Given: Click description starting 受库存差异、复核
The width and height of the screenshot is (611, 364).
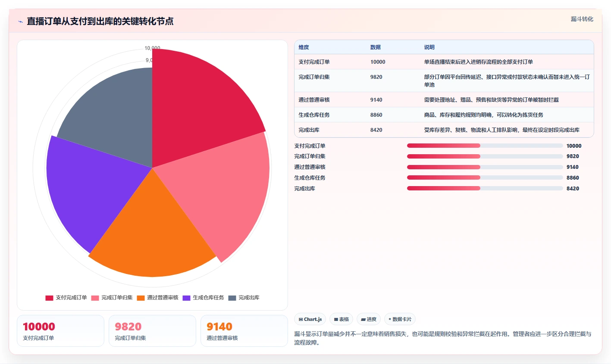Looking at the screenshot, I should [x=501, y=130].
